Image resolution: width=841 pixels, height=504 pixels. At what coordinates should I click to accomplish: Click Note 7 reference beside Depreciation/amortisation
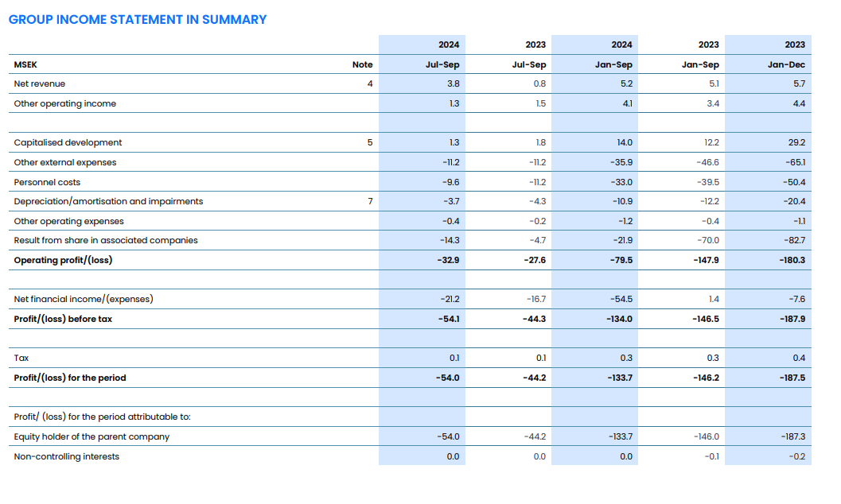point(369,201)
